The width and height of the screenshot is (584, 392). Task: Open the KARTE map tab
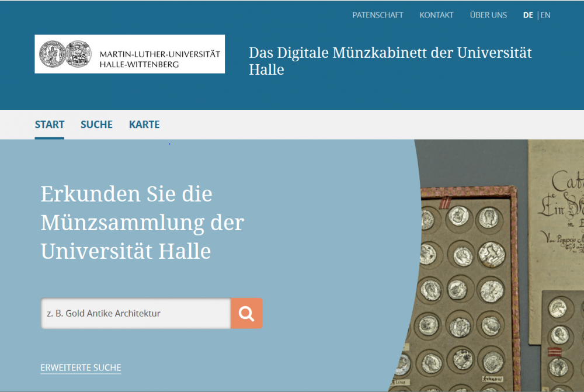pyautogui.click(x=144, y=124)
